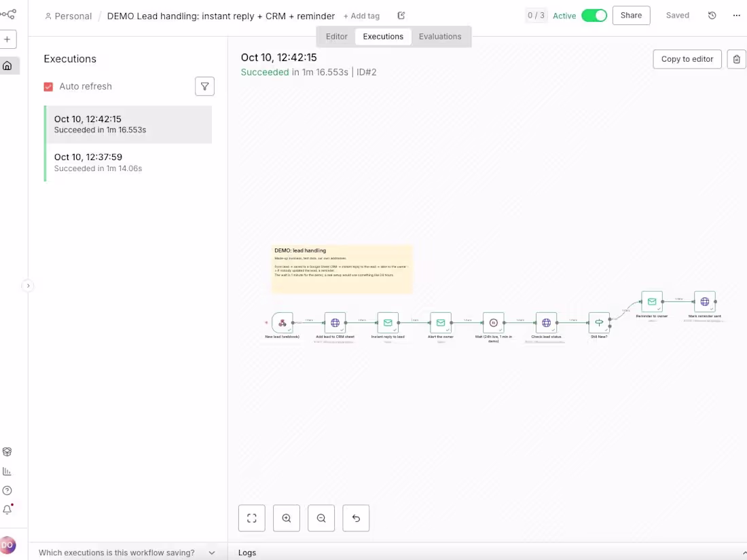Select the Add lead to CRM sheet node
Screen dimensions: 747x560
pyautogui.click(x=335, y=323)
